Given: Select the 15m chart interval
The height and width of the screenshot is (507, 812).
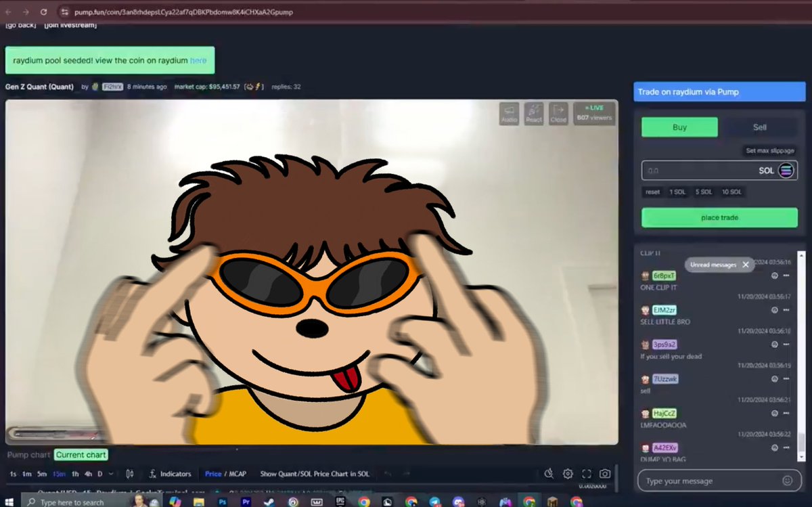Looking at the screenshot, I should tap(59, 474).
